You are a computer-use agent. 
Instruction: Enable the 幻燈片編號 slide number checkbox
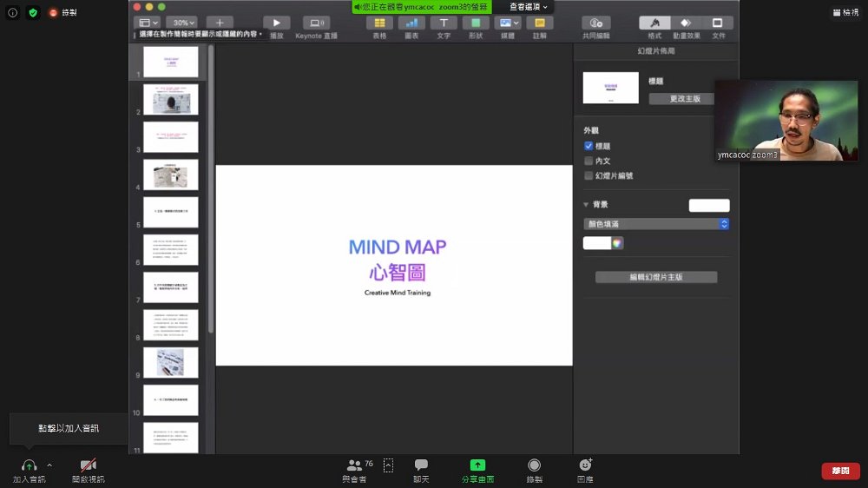pos(589,175)
